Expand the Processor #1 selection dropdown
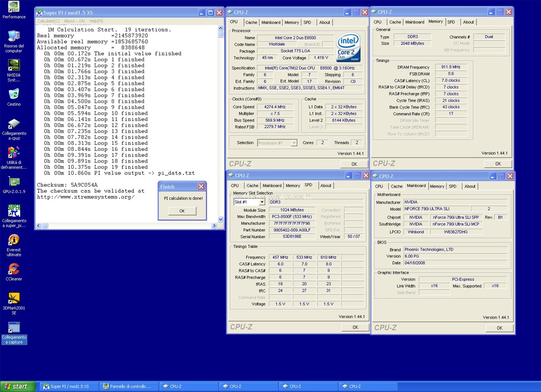 tap(294, 143)
